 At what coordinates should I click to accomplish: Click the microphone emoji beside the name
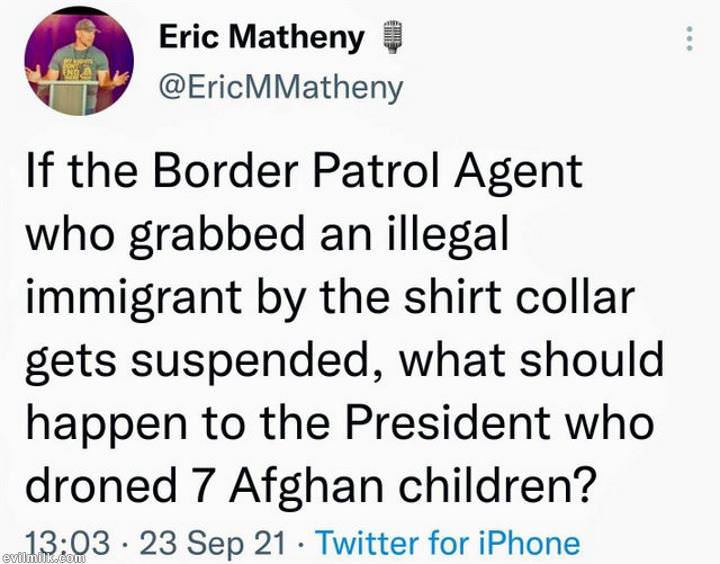point(392,37)
